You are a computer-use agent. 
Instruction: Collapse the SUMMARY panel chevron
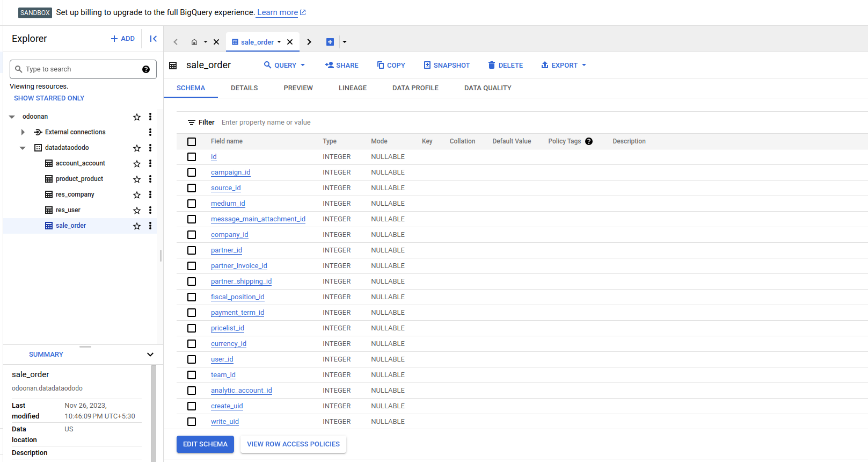tap(150, 355)
